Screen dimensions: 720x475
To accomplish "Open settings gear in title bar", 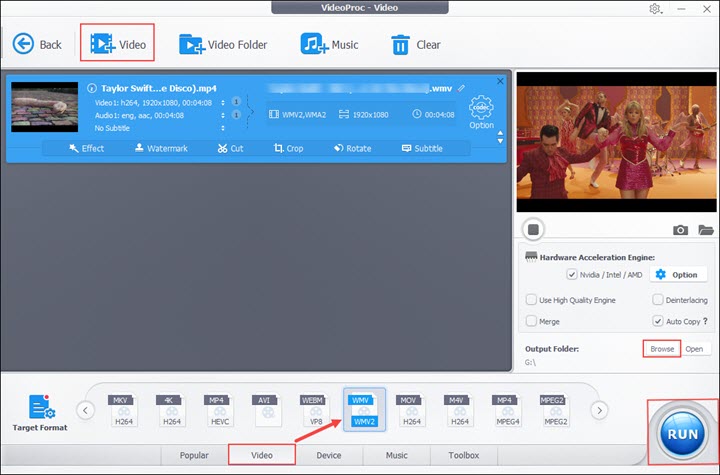I will coord(655,9).
